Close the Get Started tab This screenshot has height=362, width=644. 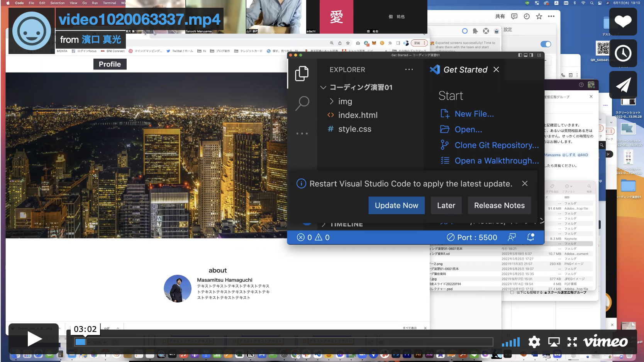(497, 69)
